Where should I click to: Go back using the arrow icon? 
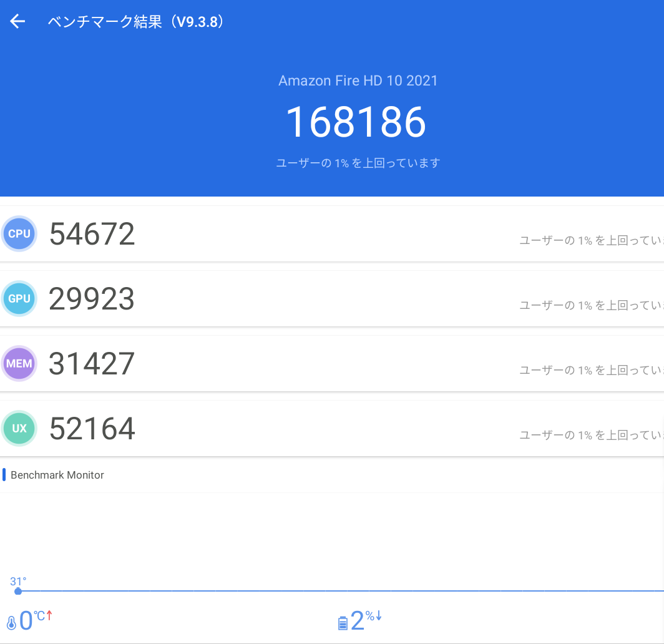pyautogui.click(x=17, y=21)
